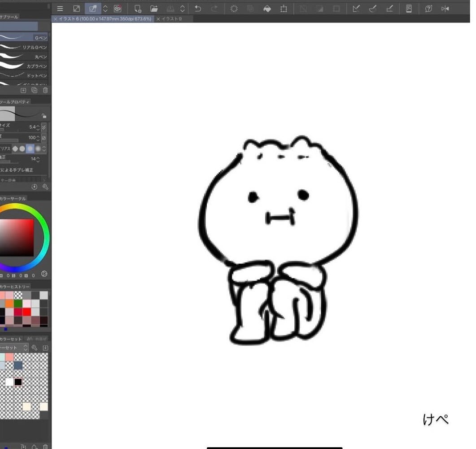
Task: Open a file with the folder icon
Action: (x=154, y=9)
